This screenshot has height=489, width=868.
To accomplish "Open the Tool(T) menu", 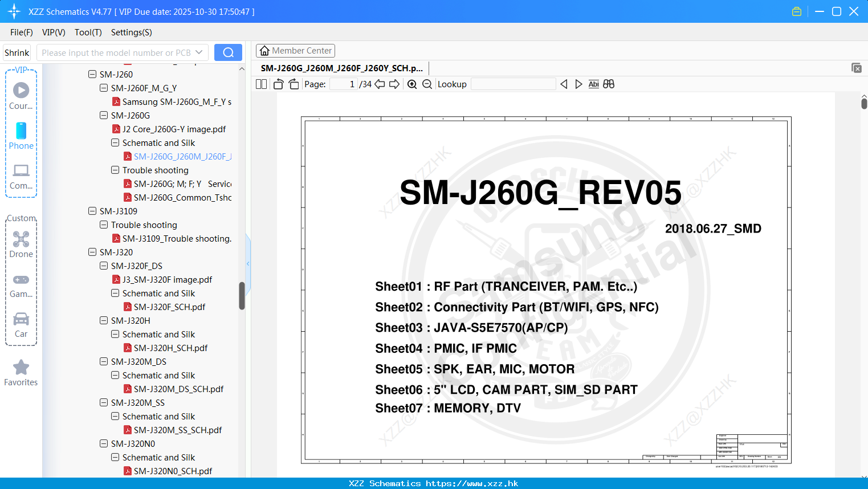I will 88,32.
